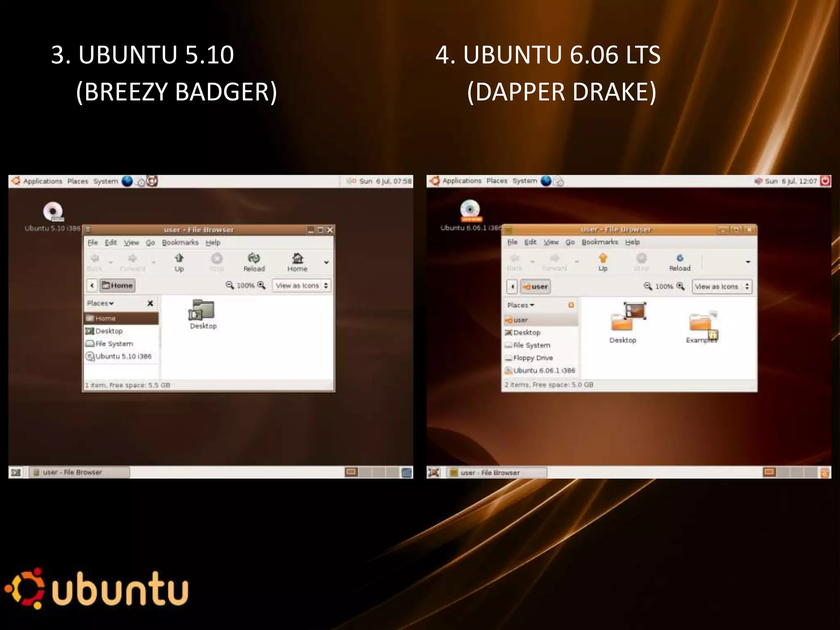Open Bookmarks menu in Ubuntu 5.10 File Browser
Viewport: 840px width, 630px height.
180,242
